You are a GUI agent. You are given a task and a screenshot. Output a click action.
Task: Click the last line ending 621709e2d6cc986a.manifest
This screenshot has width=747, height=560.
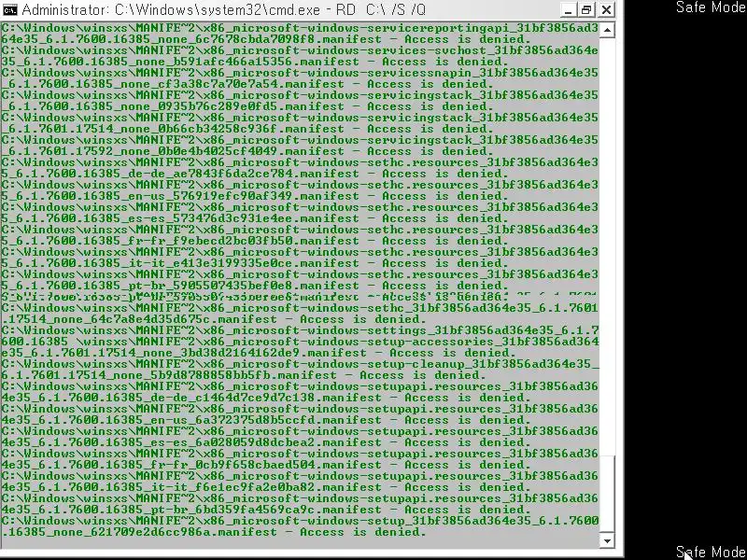click(299, 526)
